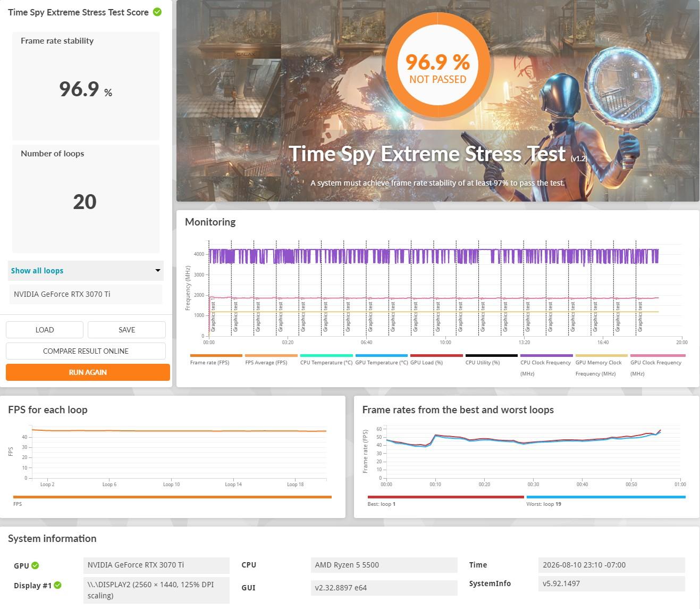Viewport: 700px width, 609px height.
Task: Click the Loop 6 axis label
Action: 109,485
